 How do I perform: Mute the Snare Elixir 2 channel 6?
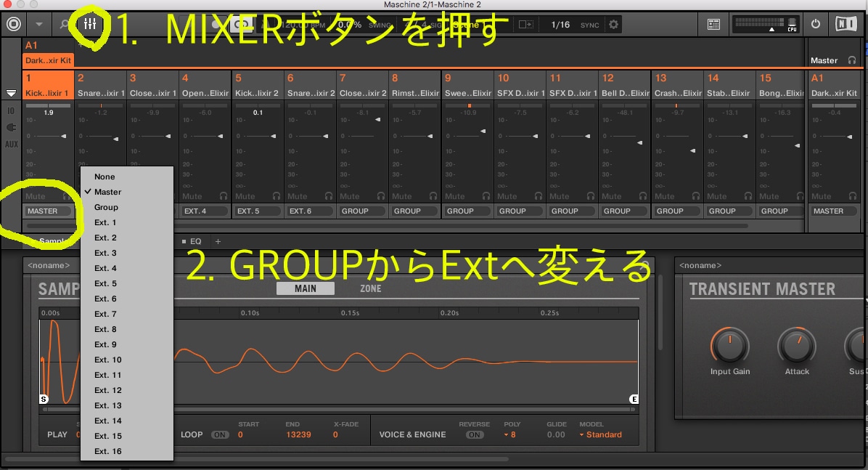click(x=298, y=196)
